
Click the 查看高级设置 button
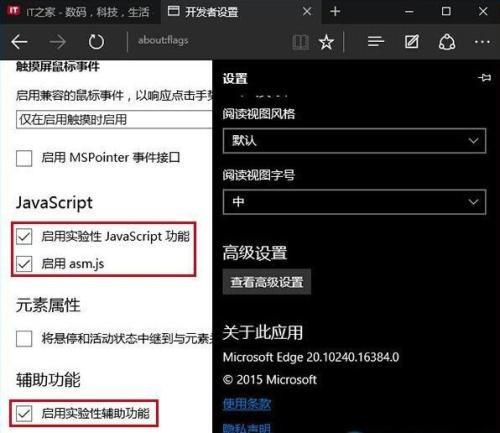(267, 282)
